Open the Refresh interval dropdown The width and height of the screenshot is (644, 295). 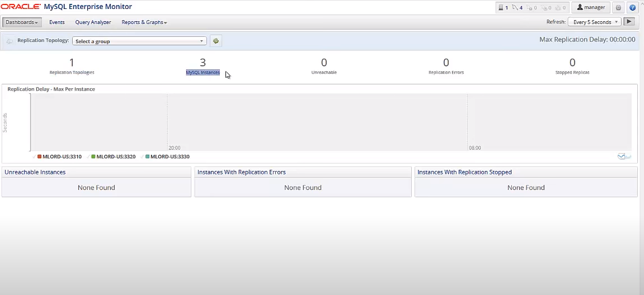coord(594,22)
